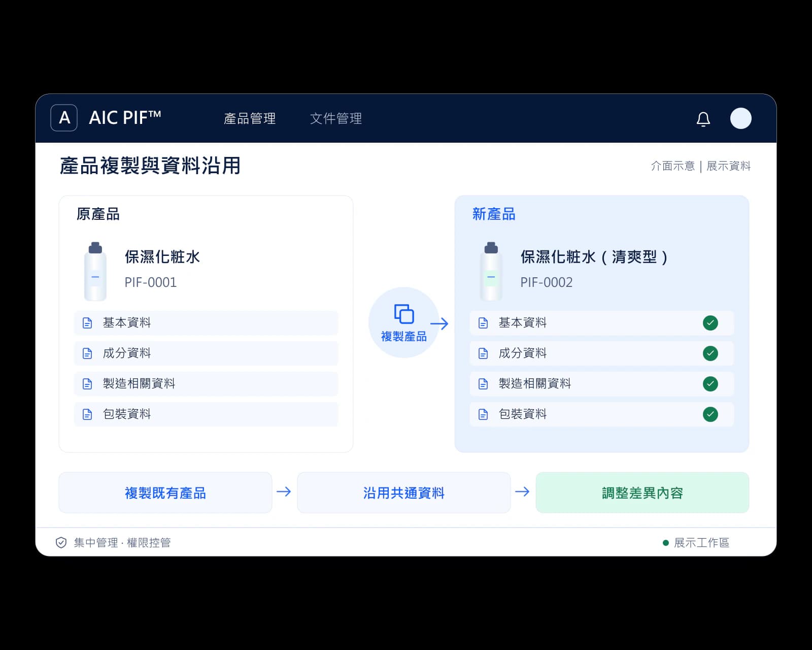Click the 保濕化粧水 PIF-0001 bottle image
This screenshot has height=650, width=812.
point(95,271)
